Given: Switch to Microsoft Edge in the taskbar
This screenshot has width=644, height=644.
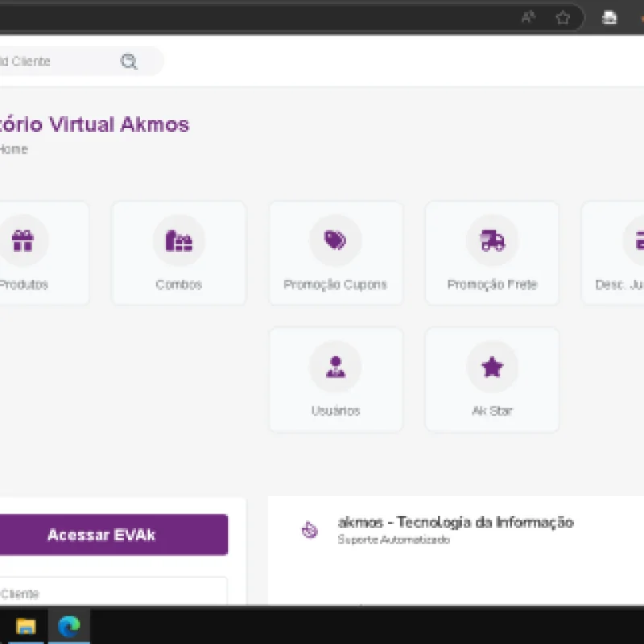Looking at the screenshot, I should (69, 626).
